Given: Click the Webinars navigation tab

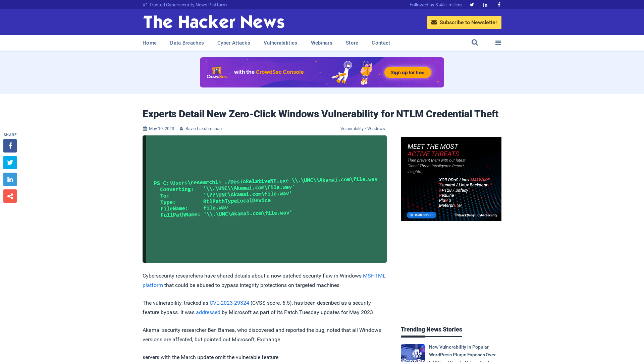Looking at the screenshot, I should pyautogui.click(x=322, y=43).
